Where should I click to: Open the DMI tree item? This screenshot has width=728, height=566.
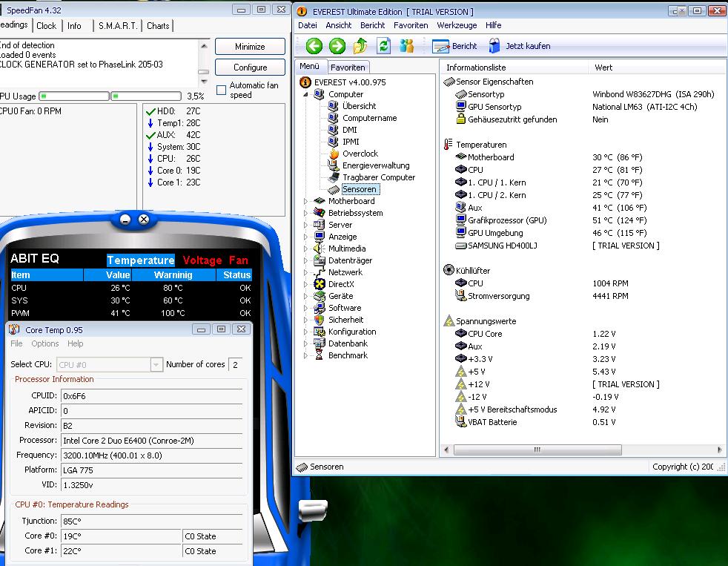click(x=350, y=130)
